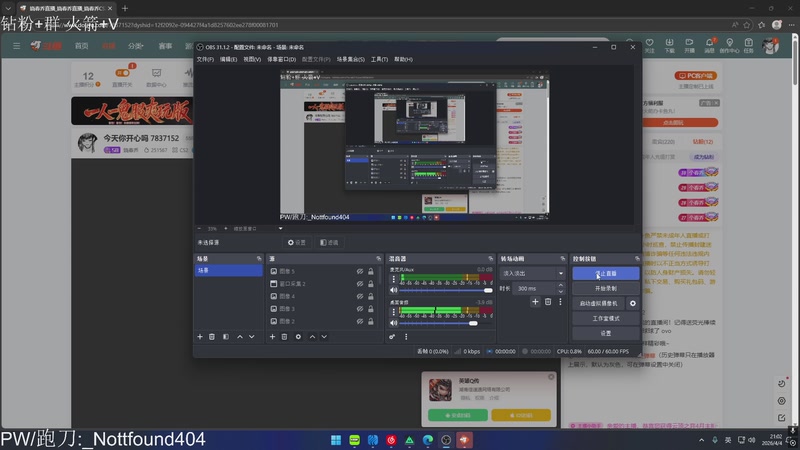Open OBS 视图(V) menu
The height and width of the screenshot is (450, 800).
click(252, 59)
